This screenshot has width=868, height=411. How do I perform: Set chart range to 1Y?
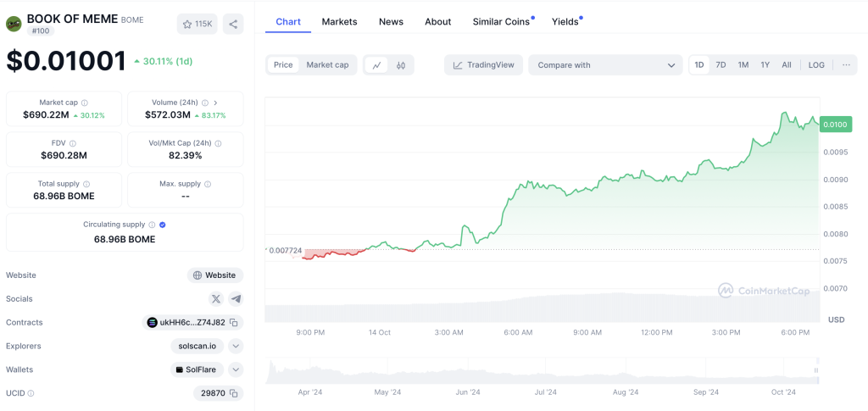pos(765,65)
